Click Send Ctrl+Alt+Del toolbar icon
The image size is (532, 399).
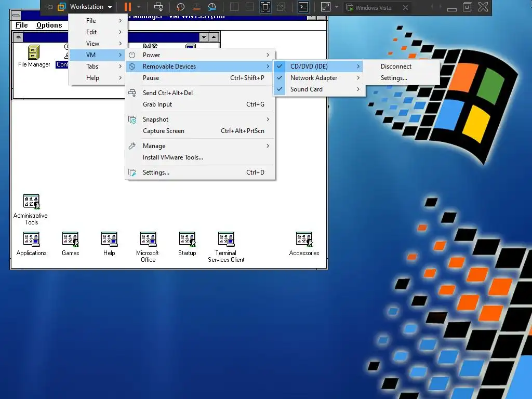click(x=158, y=7)
